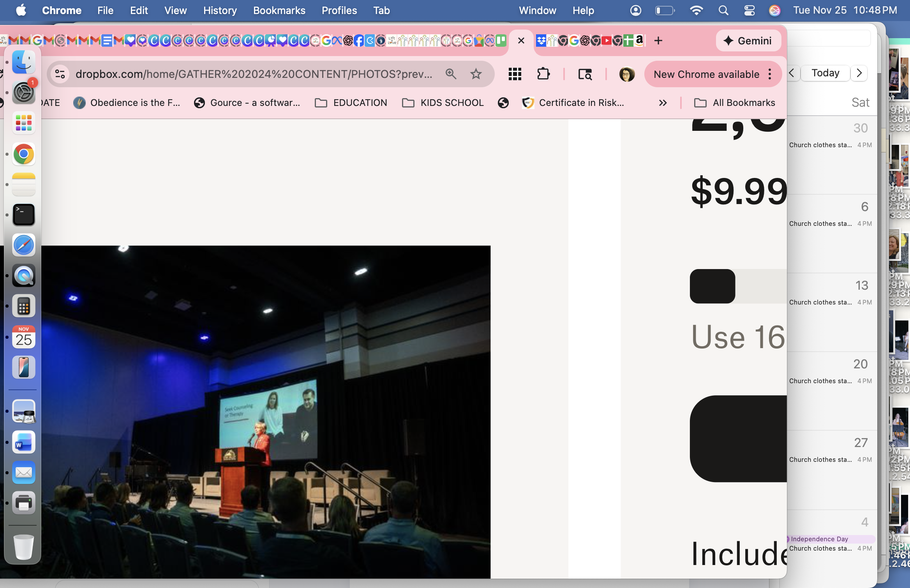Go to next period in Calendar window
This screenshot has width=910, height=588.
pyautogui.click(x=859, y=73)
